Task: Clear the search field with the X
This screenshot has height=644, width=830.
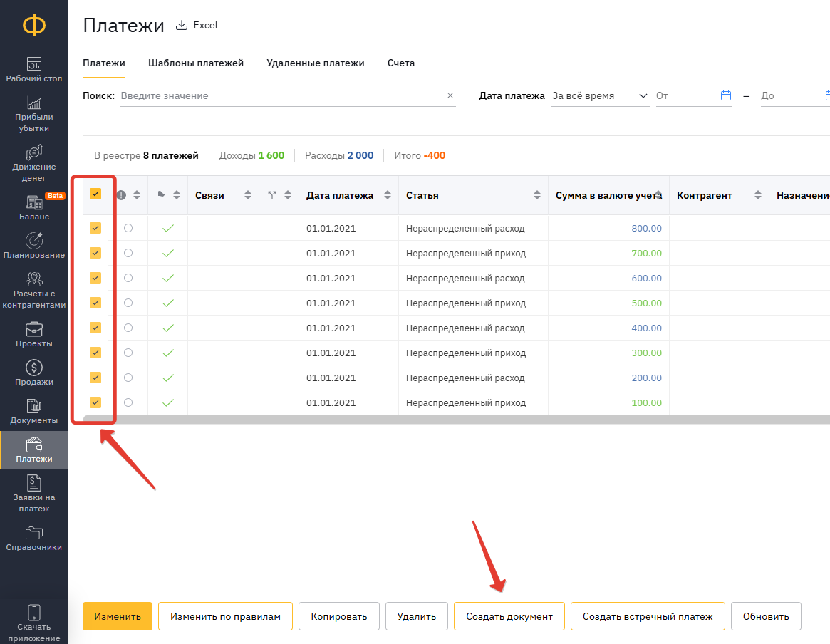Action: pos(450,95)
